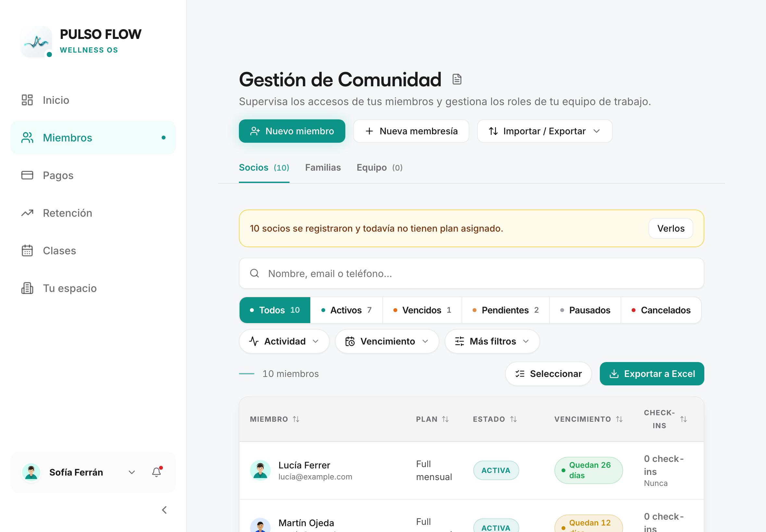
Task: Open the Más filtros dropdown
Action: point(492,341)
